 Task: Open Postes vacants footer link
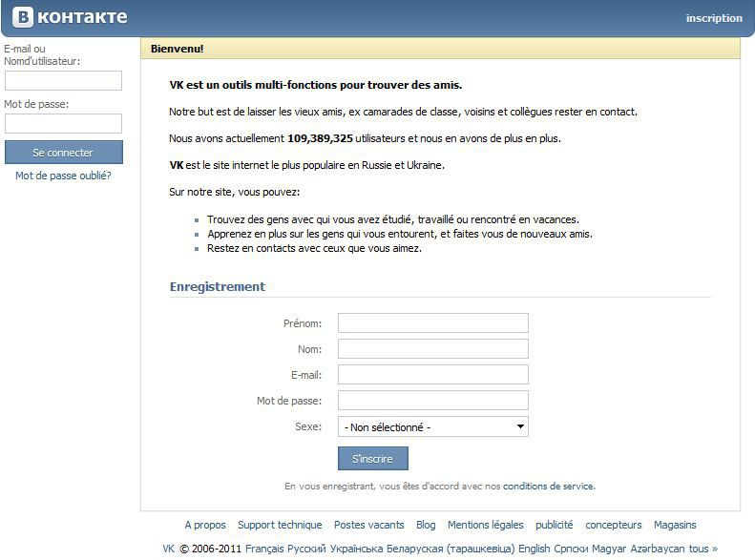(368, 525)
